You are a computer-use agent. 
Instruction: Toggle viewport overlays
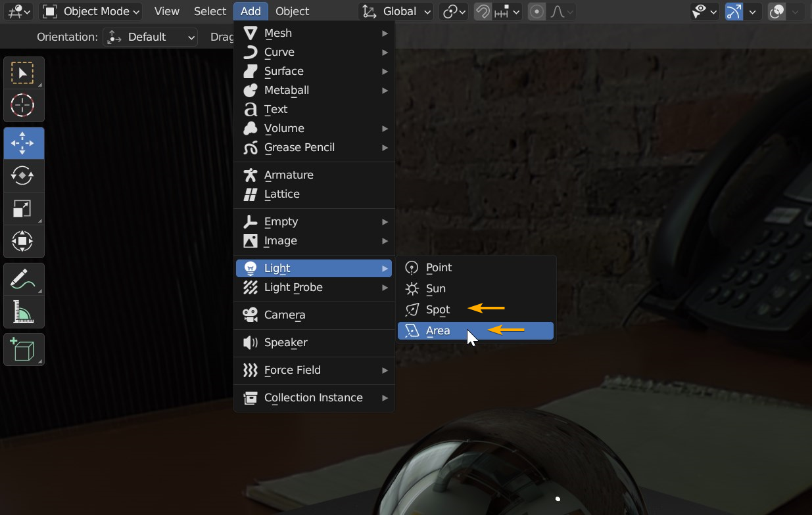pos(776,11)
